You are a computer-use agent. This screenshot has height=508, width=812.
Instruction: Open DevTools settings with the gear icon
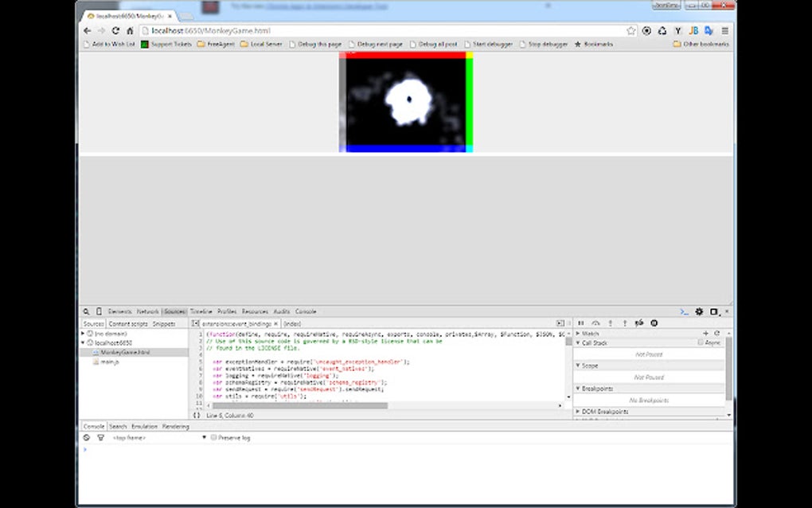[699, 312]
